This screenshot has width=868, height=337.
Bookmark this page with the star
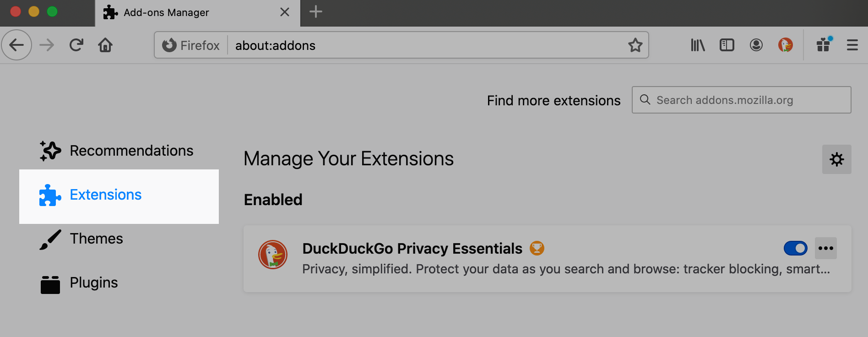[x=635, y=45]
